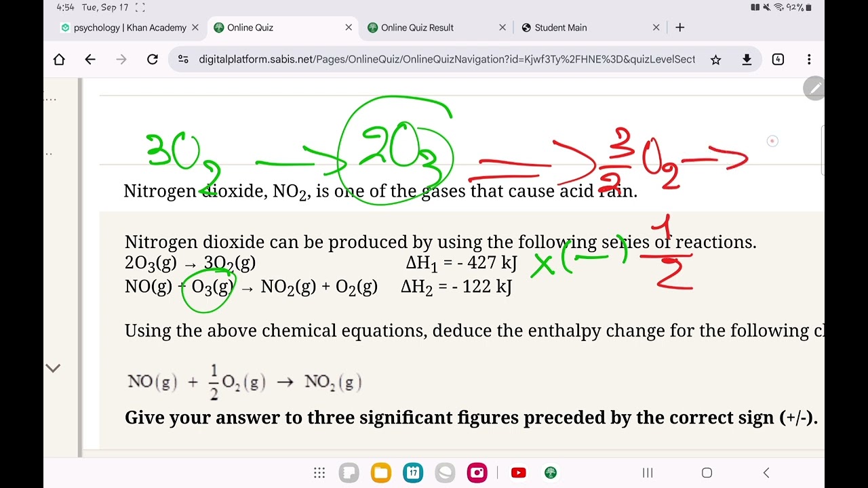Tap the 4:54 Tue, Sep 17 clock

tap(93, 7)
